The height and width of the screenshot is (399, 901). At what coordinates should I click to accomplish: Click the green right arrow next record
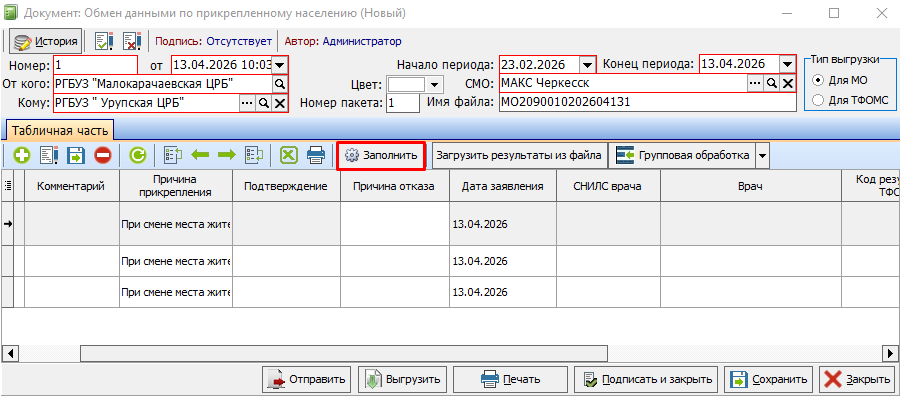(x=227, y=155)
